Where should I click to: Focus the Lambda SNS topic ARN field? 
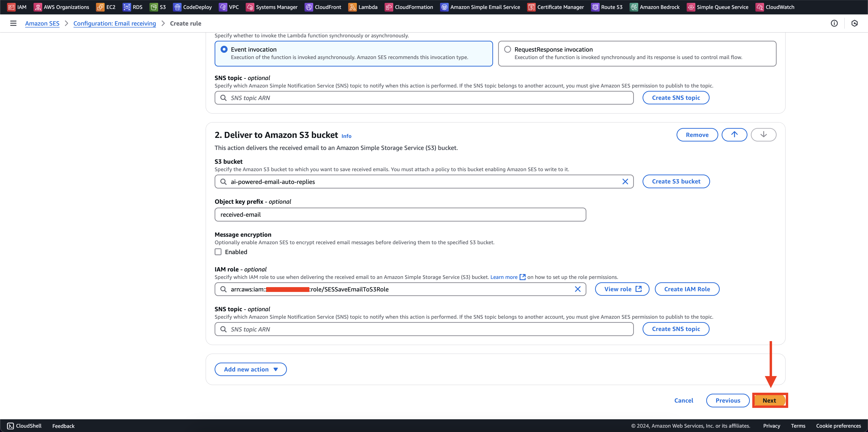(424, 98)
